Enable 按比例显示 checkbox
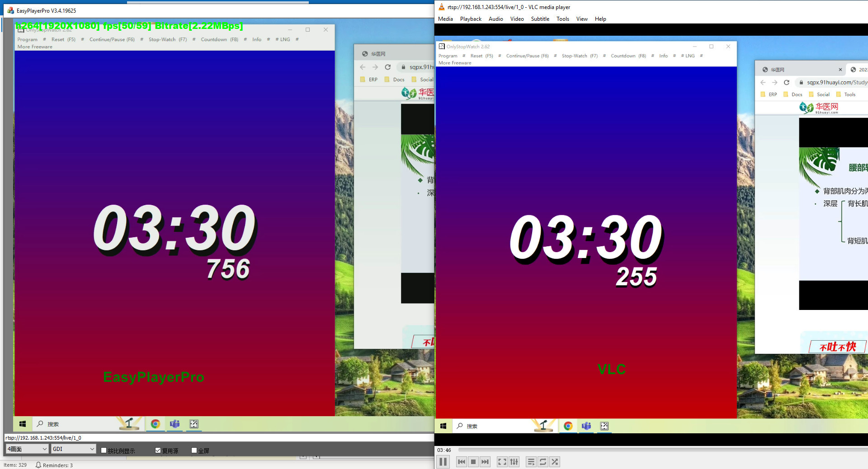Screen dimensions: 868x469 click(x=104, y=450)
